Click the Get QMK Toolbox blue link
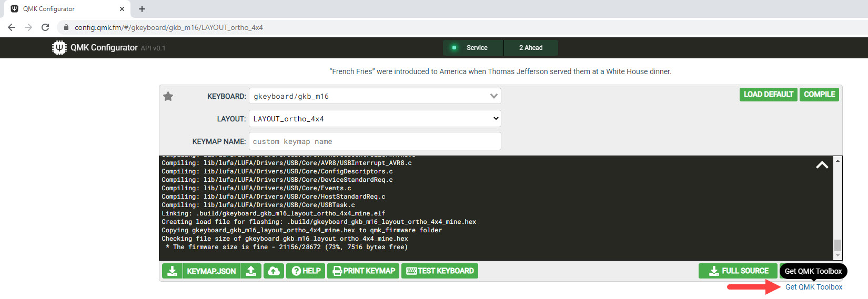The height and width of the screenshot is (299, 868). pos(814,287)
